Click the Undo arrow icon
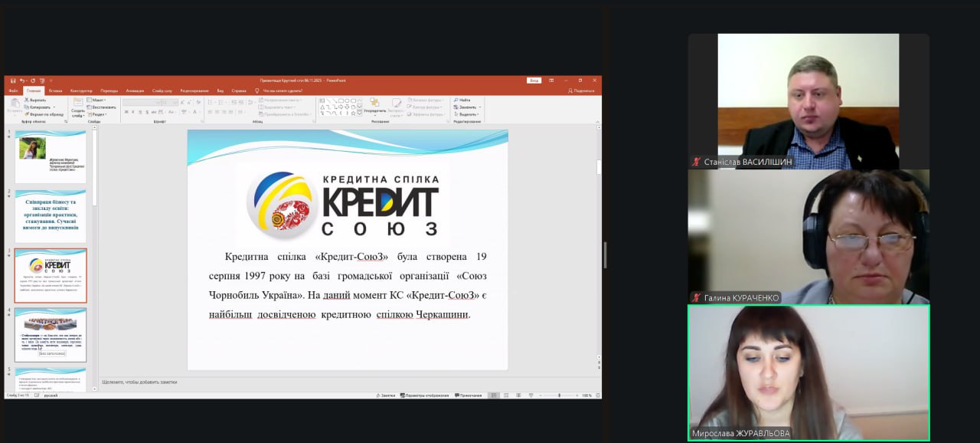 22,80
